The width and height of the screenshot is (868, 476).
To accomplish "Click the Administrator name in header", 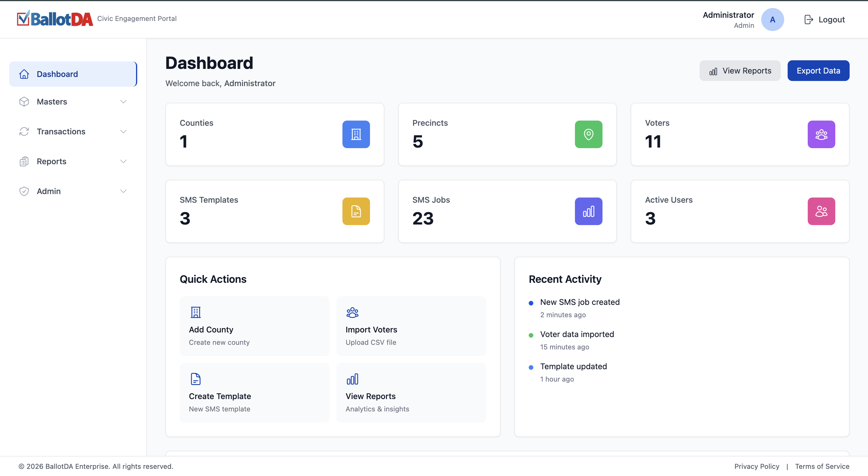I will point(728,15).
